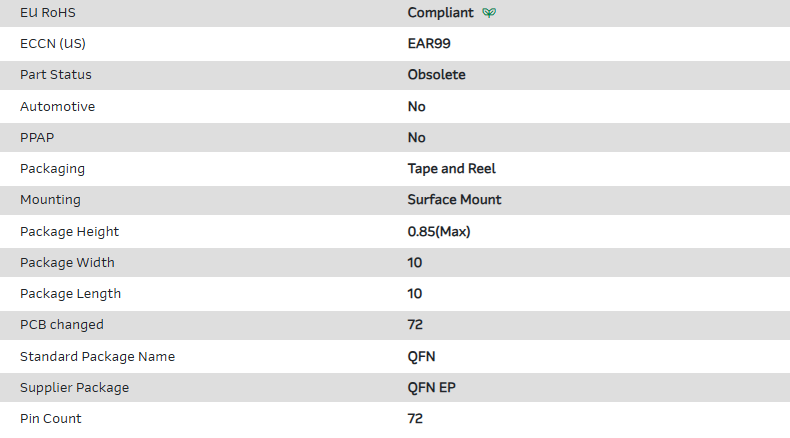Click the 'Surface Mount' mounting value
Viewport: 790px width, 438px height.
(455, 200)
